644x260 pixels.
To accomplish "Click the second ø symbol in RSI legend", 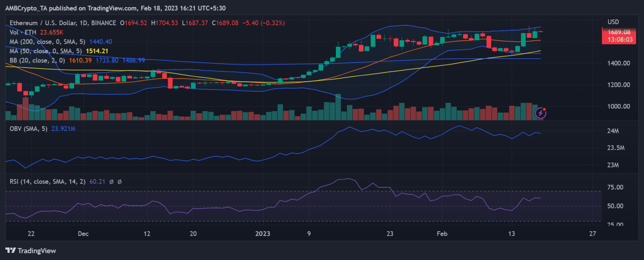I will coord(119,182).
